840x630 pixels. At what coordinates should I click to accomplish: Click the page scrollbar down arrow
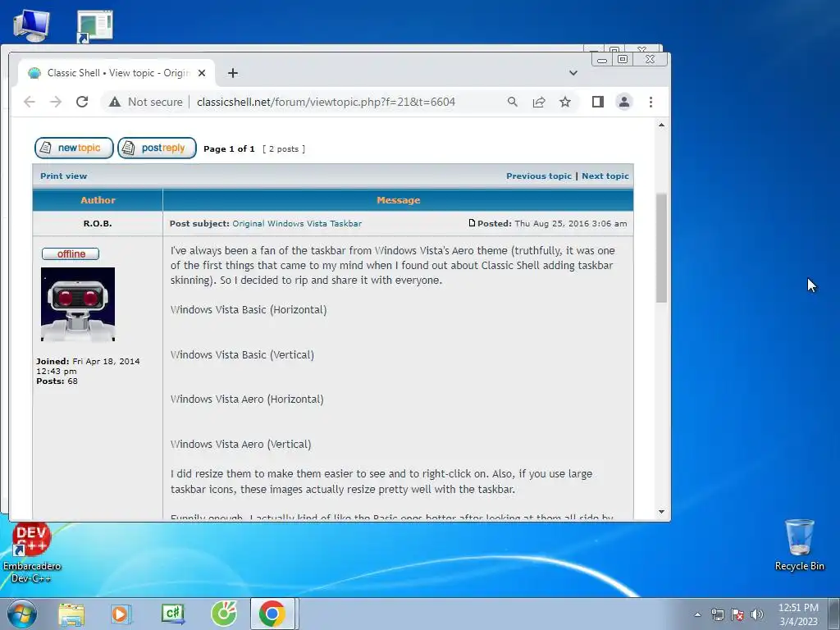point(662,512)
